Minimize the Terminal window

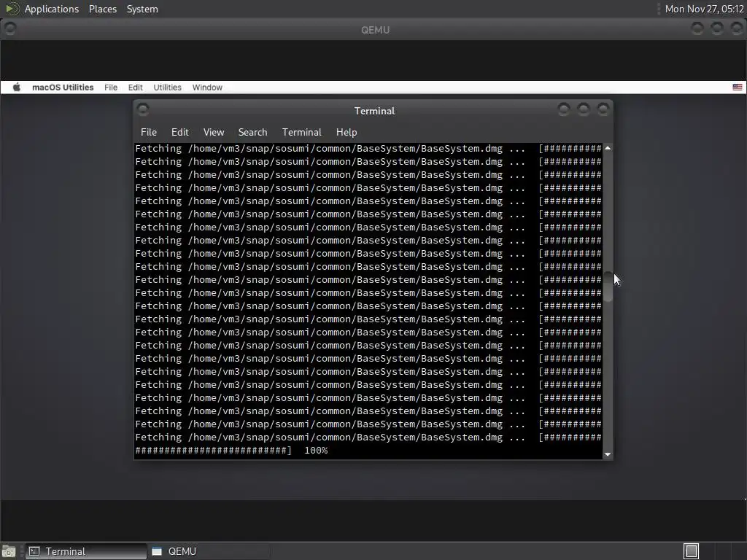click(x=564, y=110)
